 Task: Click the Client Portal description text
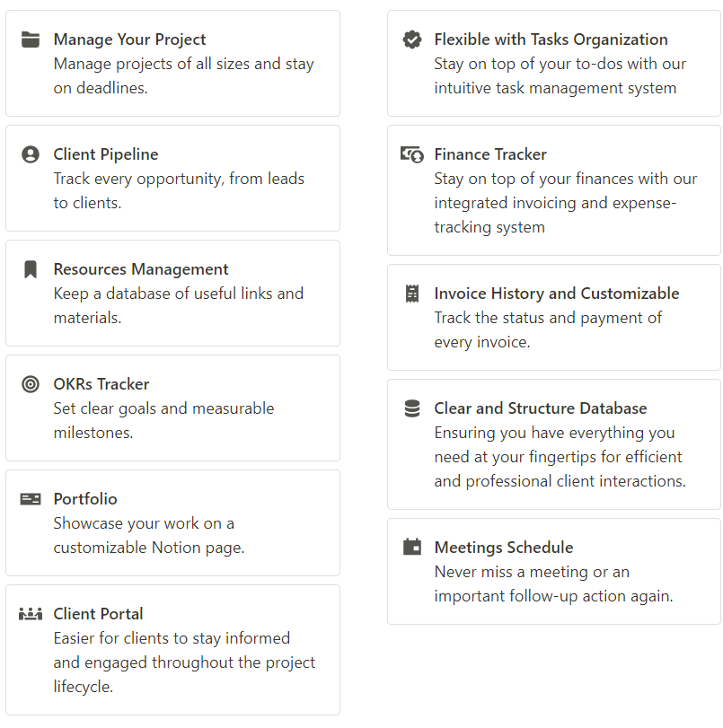[x=184, y=662]
